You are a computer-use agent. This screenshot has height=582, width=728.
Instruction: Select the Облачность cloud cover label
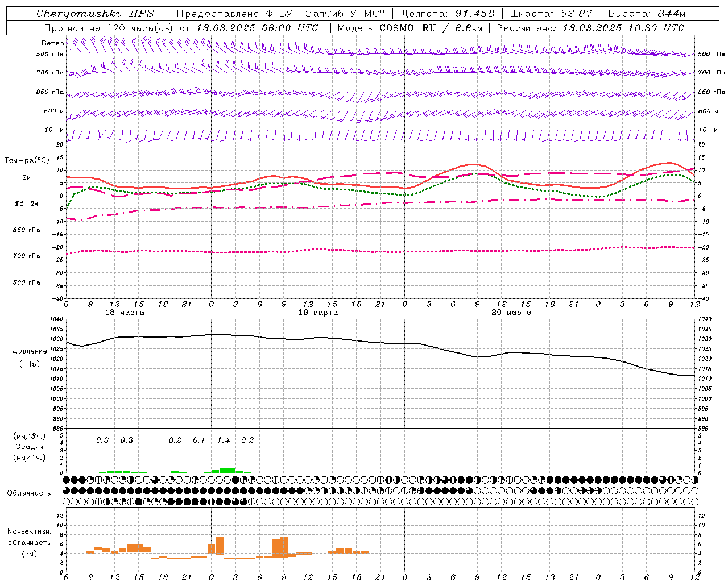tap(29, 493)
